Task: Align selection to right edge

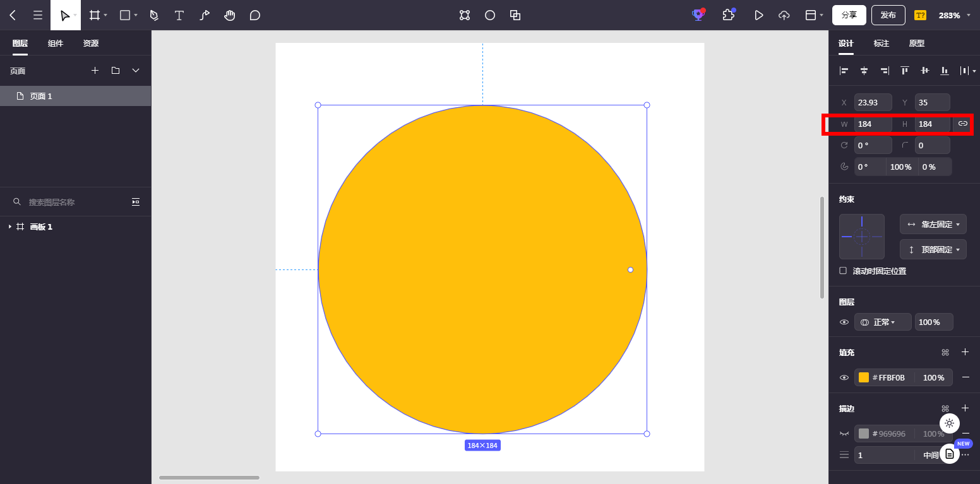Action: [x=885, y=71]
